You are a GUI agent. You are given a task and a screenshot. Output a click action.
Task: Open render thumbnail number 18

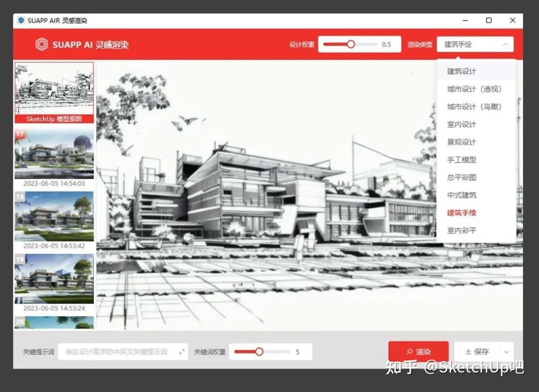click(x=54, y=216)
